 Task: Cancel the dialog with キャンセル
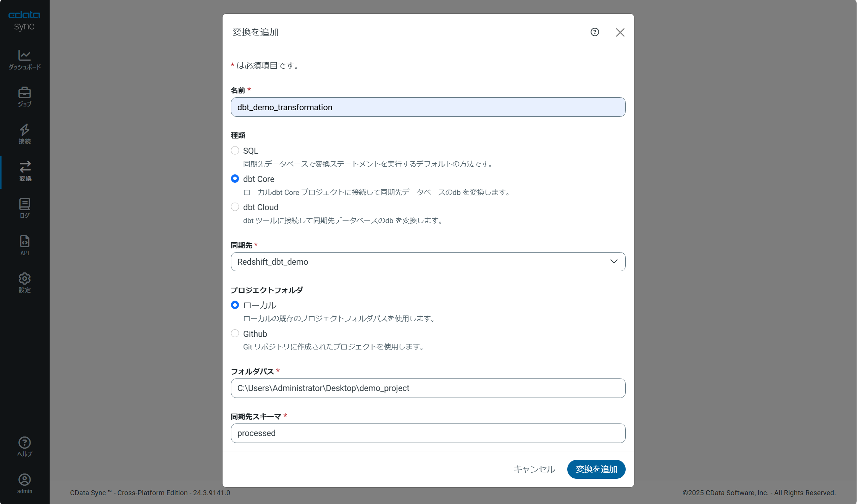click(534, 469)
